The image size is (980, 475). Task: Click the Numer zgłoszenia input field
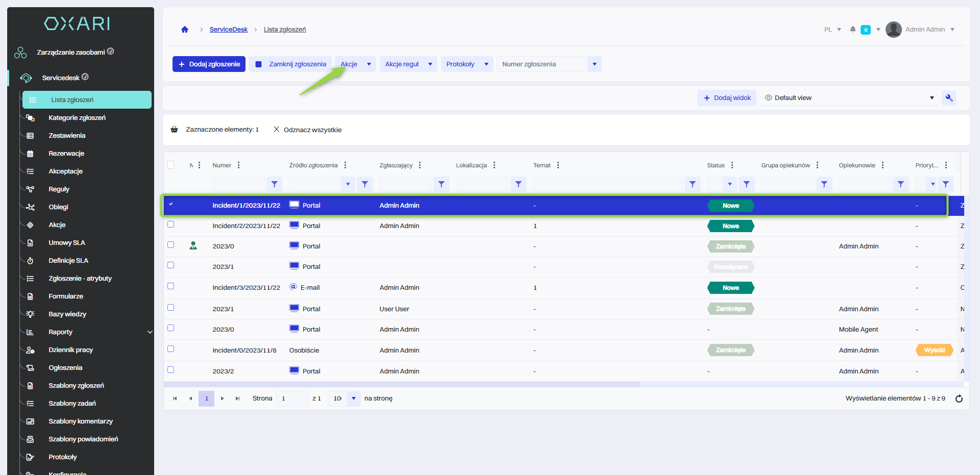(542, 64)
